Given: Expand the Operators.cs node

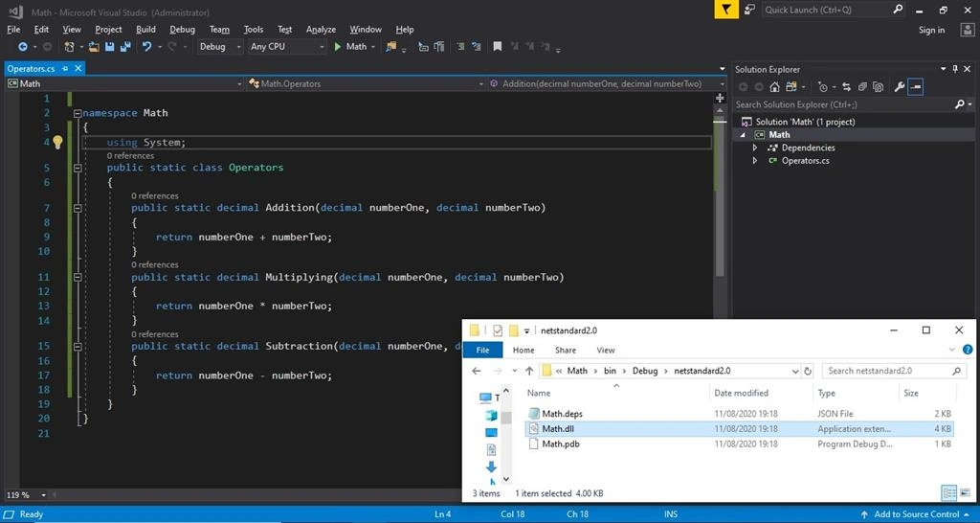Looking at the screenshot, I should pos(755,161).
